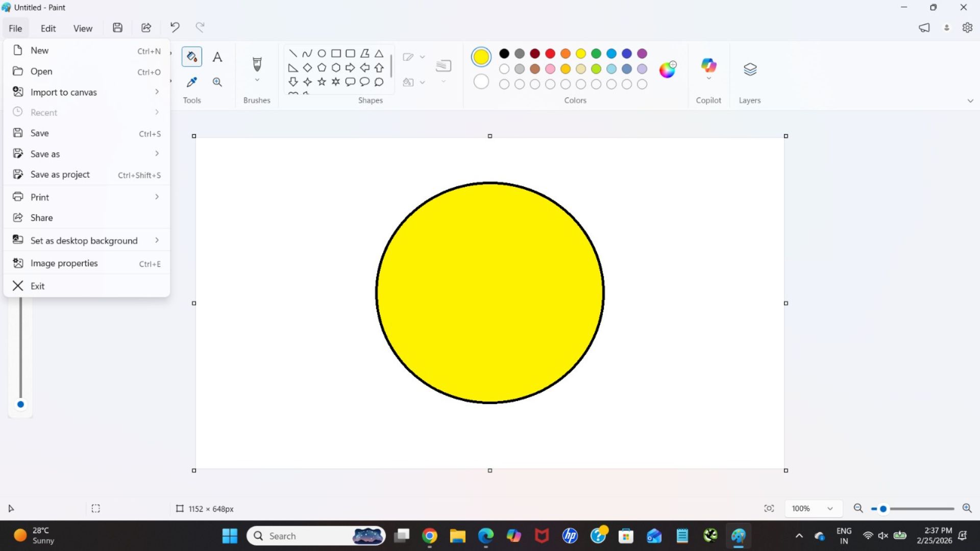Click the Undo button
The width and height of the screenshot is (980, 551).
[174, 27]
